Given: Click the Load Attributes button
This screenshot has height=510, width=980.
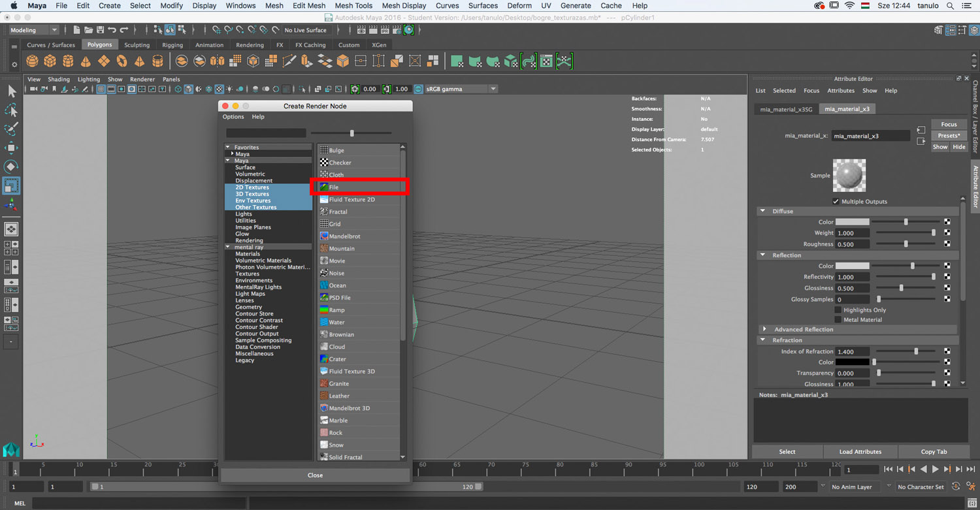Looking at the screenshot, I should (x=860, y=452).
